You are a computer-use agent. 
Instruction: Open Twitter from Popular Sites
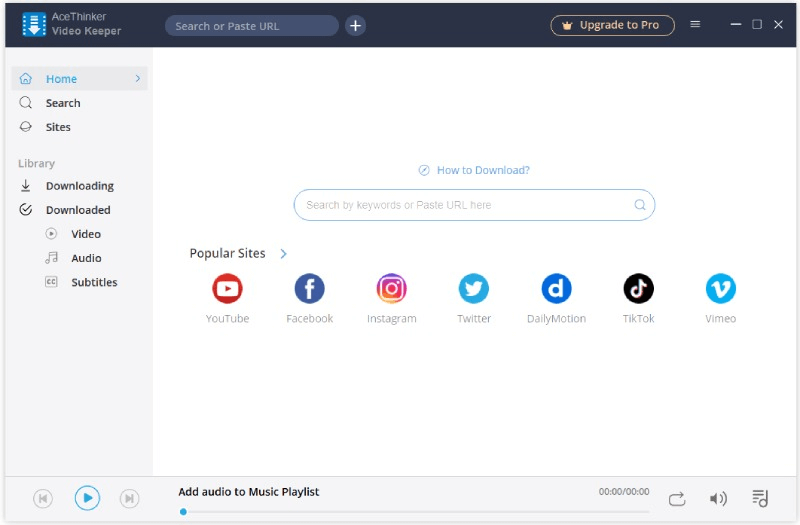[x=474, y=289]
